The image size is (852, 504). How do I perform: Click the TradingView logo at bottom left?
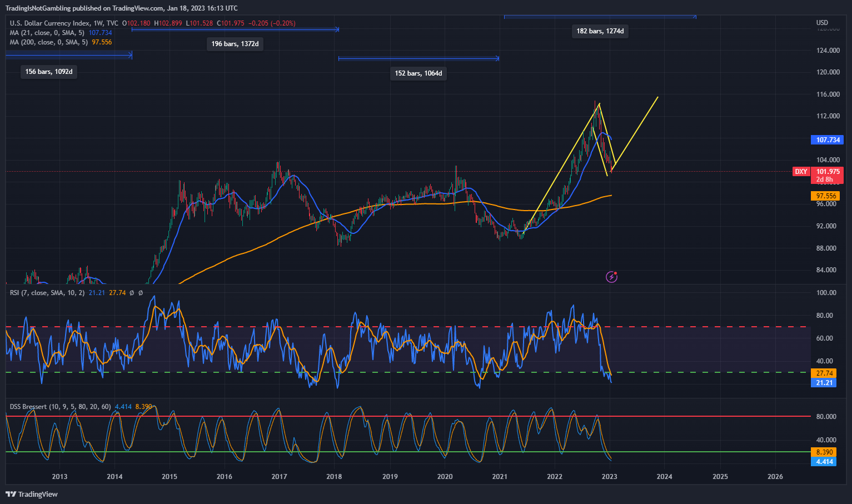tap(32, 494)
